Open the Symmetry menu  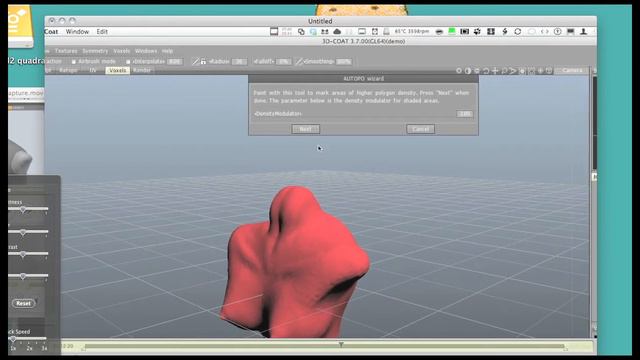tap(95, 51)
